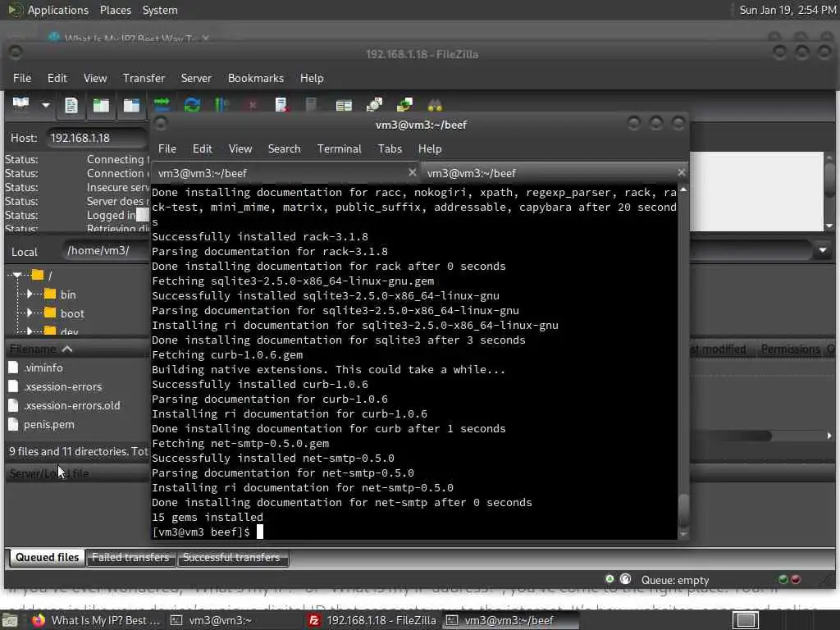The image size is (840, 630).
Task: Sort by Filename column header
Action: coord(78,349)
